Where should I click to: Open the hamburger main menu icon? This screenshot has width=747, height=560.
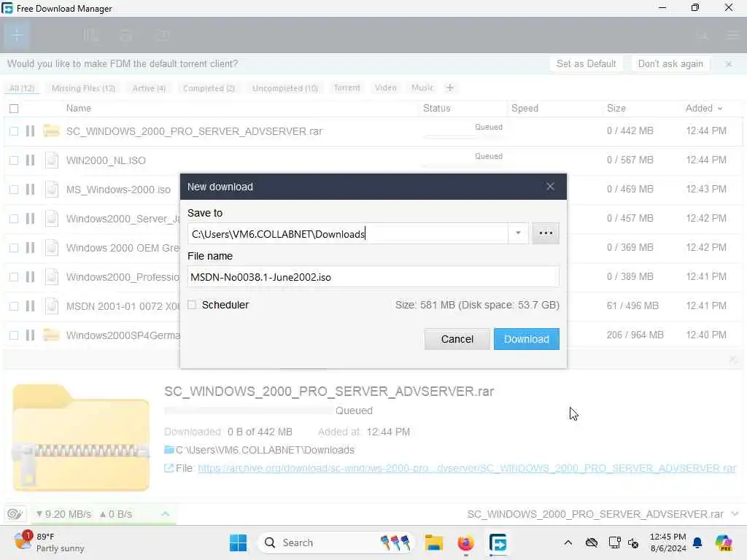(732, 35)
